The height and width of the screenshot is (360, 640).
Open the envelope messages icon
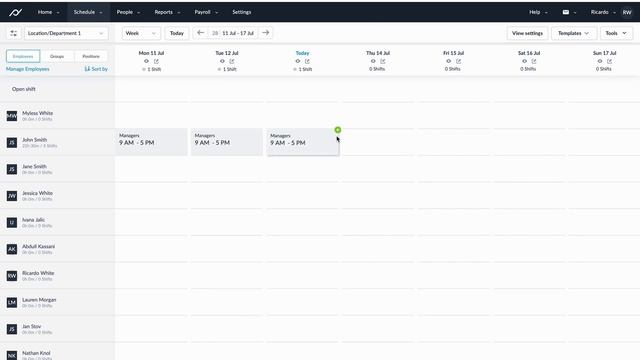566,12
